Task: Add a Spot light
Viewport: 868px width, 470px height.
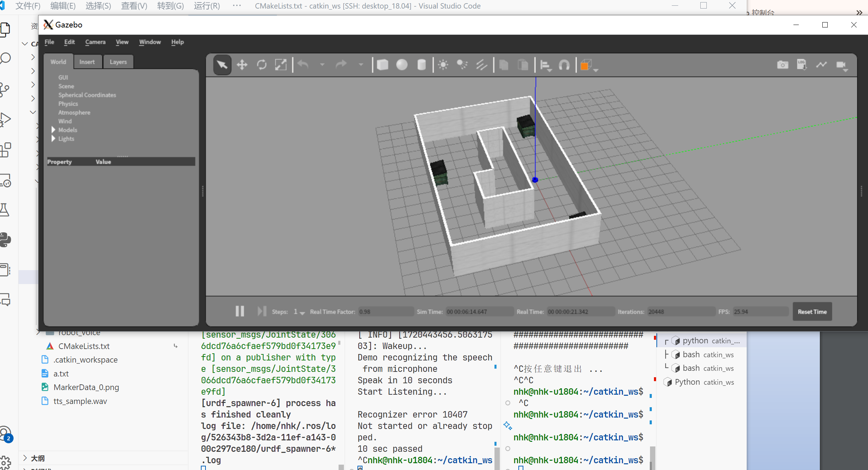Action: [x=462, y=65]
